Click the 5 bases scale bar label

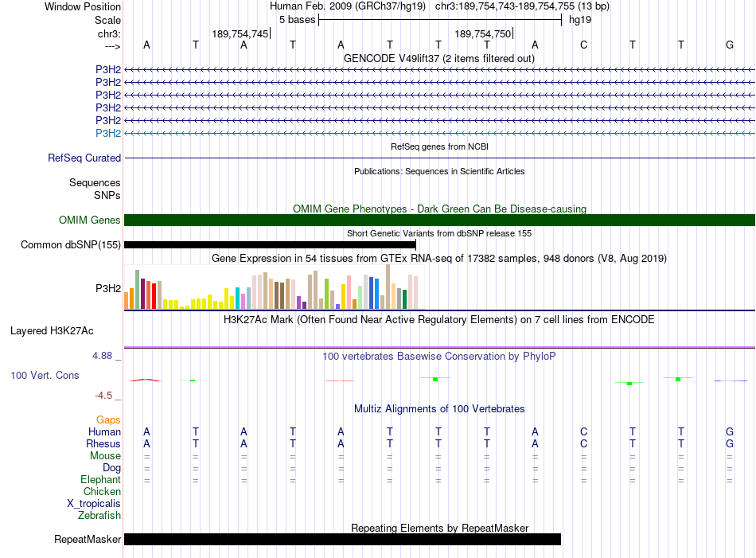[x=297, y=20]
